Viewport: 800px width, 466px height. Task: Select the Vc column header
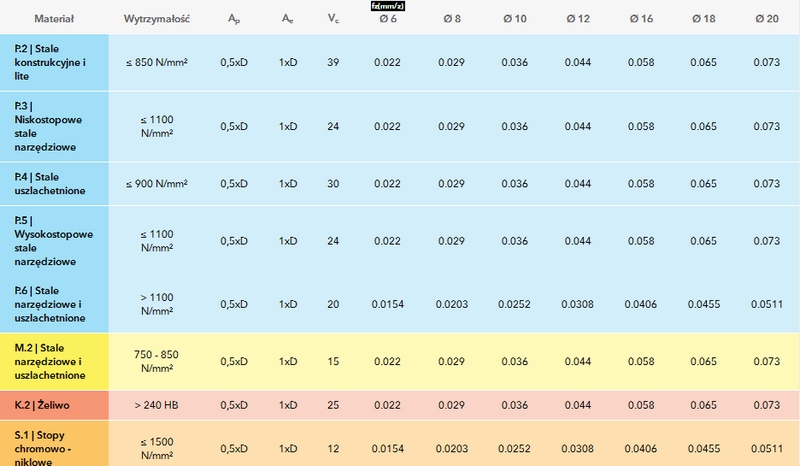(x=333, y=20)
